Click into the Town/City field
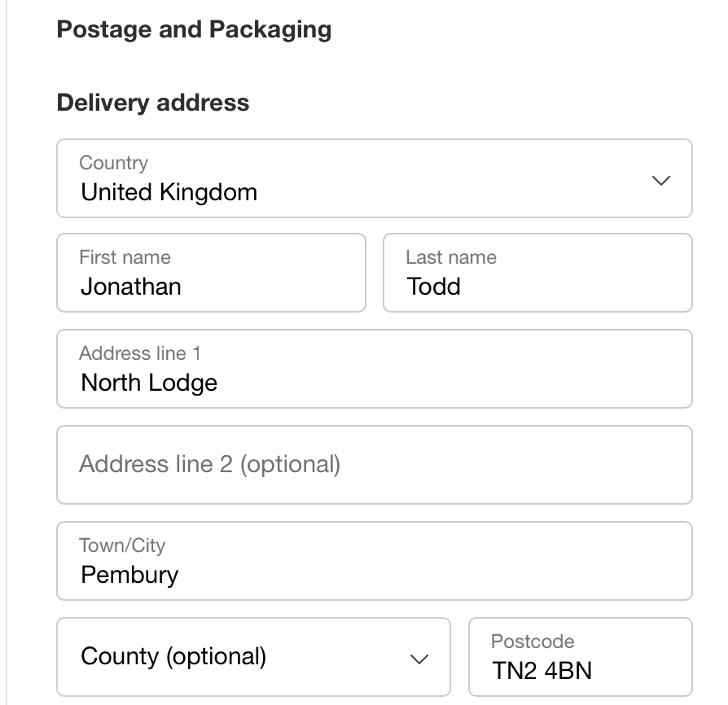The height and width of the screenshot is (705, 728). coord(374,561)
